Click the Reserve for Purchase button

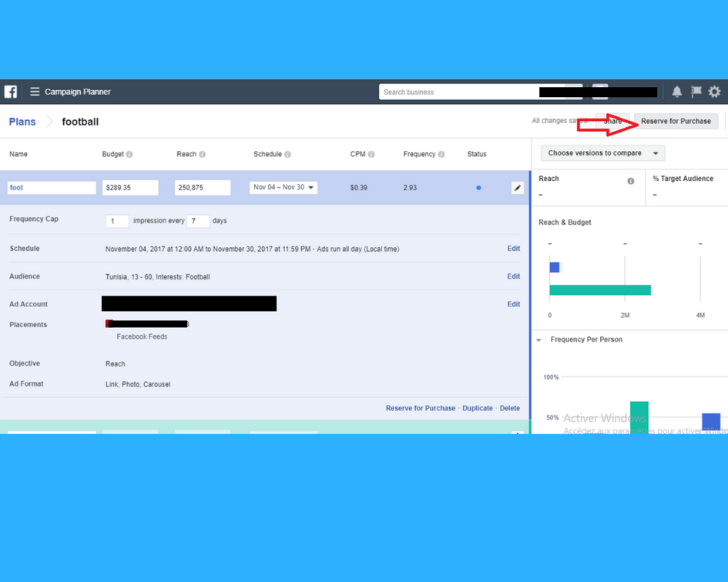tap(676, 122)
